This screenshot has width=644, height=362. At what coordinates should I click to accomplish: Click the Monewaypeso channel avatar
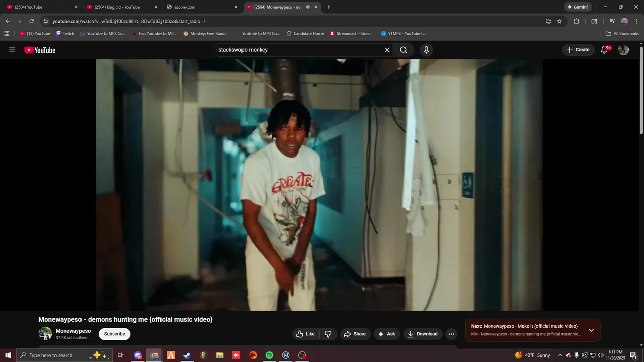(x=45, y=333)
